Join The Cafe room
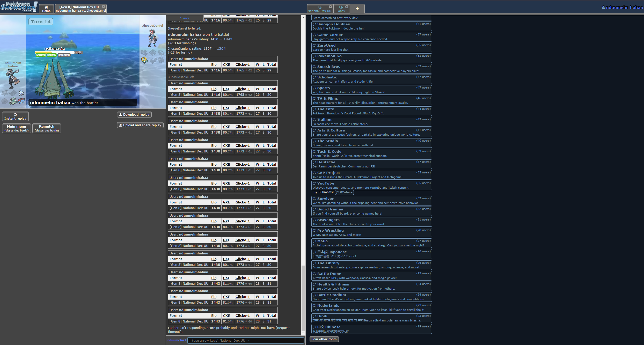This screenshot has width=644, height=345. pos(371,111)
